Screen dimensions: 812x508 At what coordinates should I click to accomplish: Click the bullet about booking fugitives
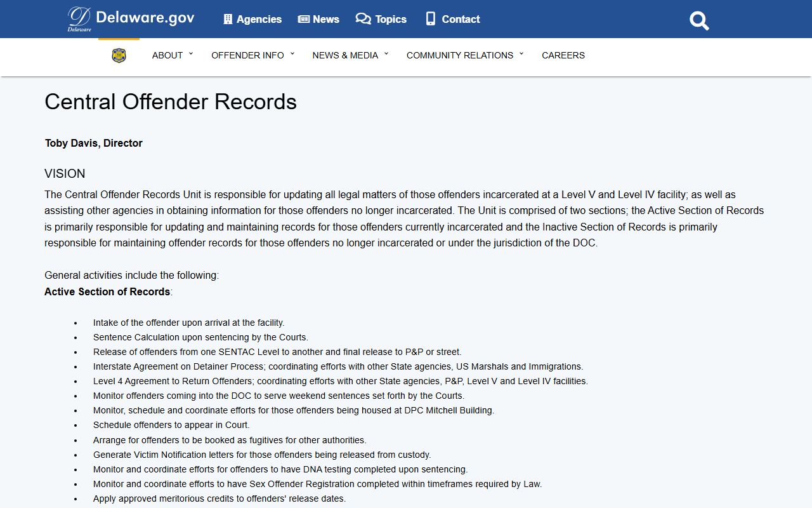(x=230, y=440)
